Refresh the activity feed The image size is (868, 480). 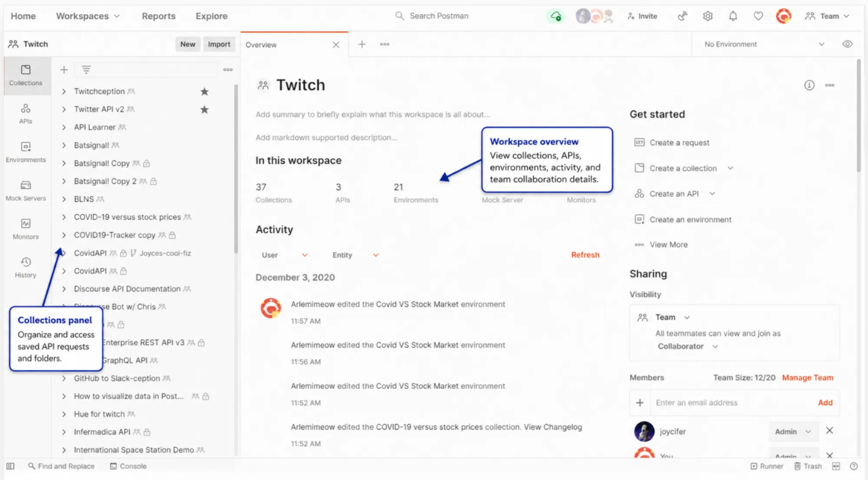pyautogui.click(x=585, y=255)
